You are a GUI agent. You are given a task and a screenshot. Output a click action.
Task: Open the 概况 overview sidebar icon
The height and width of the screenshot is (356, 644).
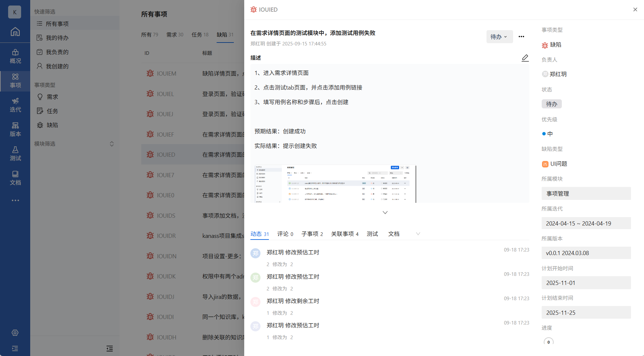15,56
